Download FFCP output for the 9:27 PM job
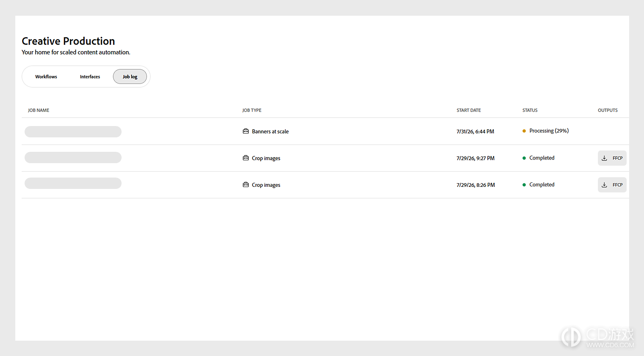Viewport: 644px width, 356px height. pos(612,158)
